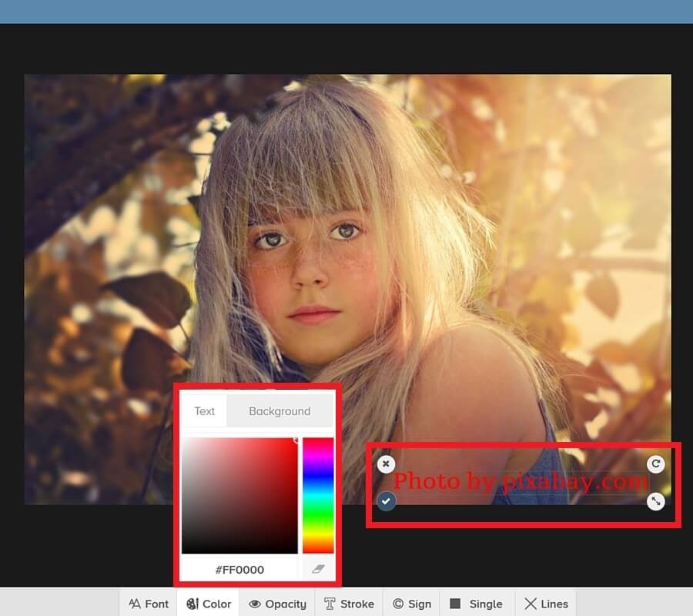Open the Sign symbols menu
The width and height of the screenshot is (693, 616).
tap(412, 604)
